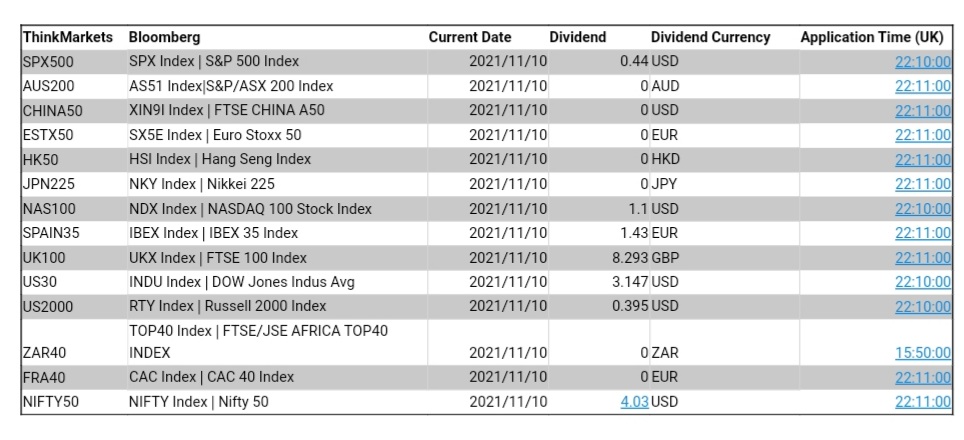This screenshot has height=440, width=964.
Task: Click the CHINA50 application time link
Action: 922,111
